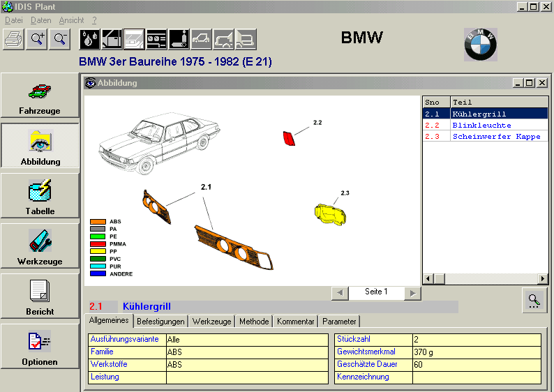
Task: Zoom out with the magnifier minus icon
Action: pos(60,39)
